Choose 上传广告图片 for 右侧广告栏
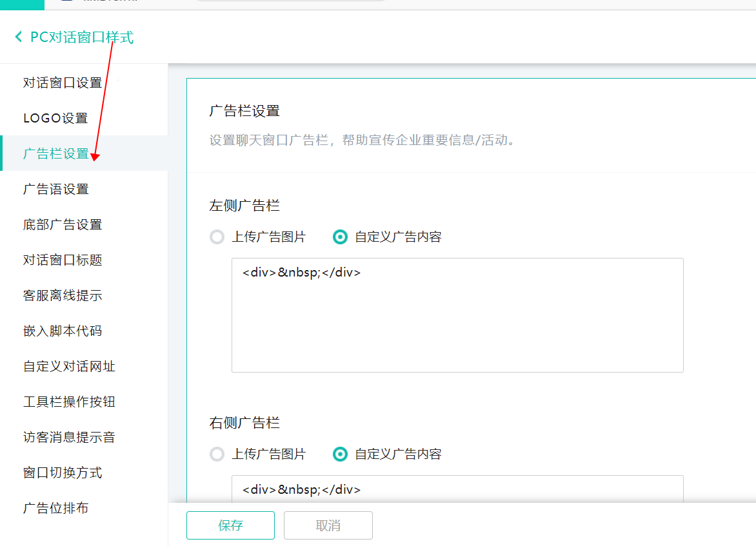756x546 pixels. click(x=217, y=454)
